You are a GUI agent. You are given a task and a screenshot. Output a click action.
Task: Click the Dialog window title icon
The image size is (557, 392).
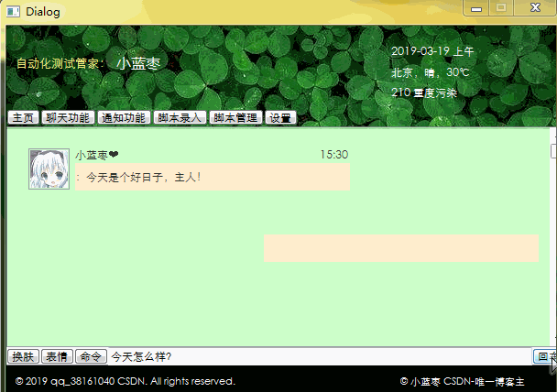click(13, 11)
